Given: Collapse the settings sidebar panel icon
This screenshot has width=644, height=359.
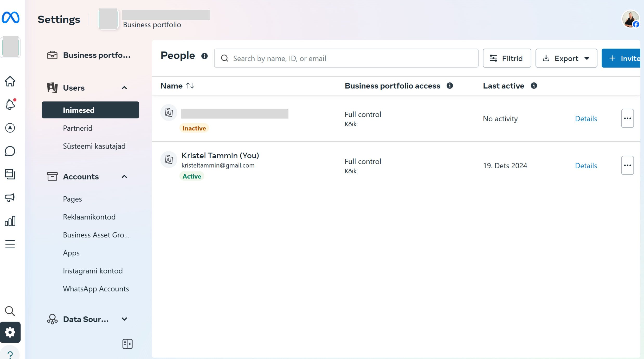Looking at the screenshot, I should pyautogui.click(x=127, y=344).
